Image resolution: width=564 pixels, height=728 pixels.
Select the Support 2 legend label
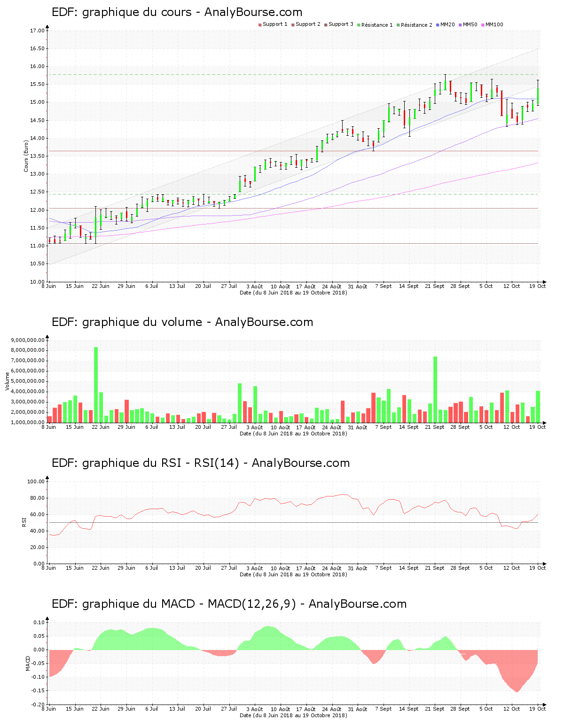click(x=308, y=24)
